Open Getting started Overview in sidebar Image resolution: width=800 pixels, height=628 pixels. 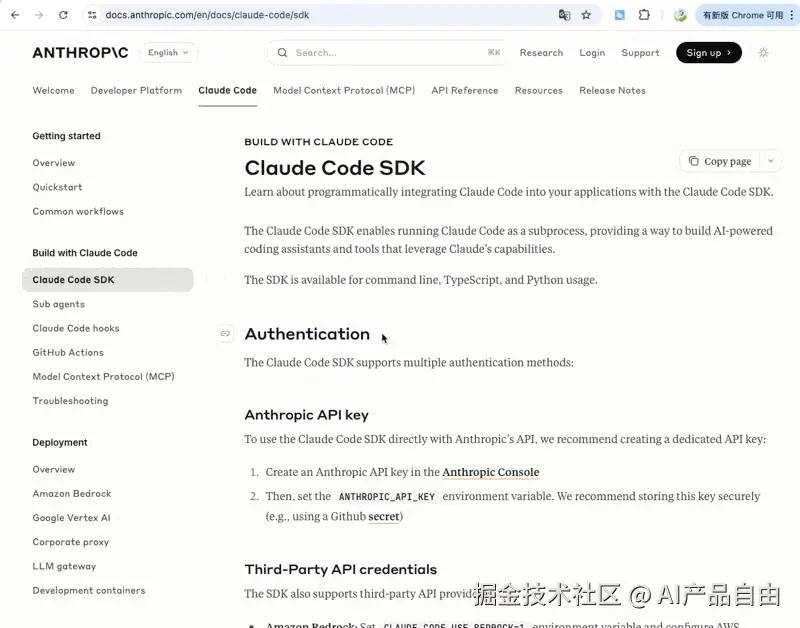click(54, 163)
